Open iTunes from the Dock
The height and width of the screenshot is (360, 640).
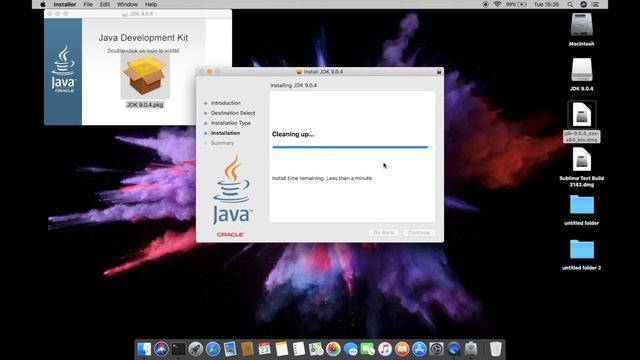point(384,349)
